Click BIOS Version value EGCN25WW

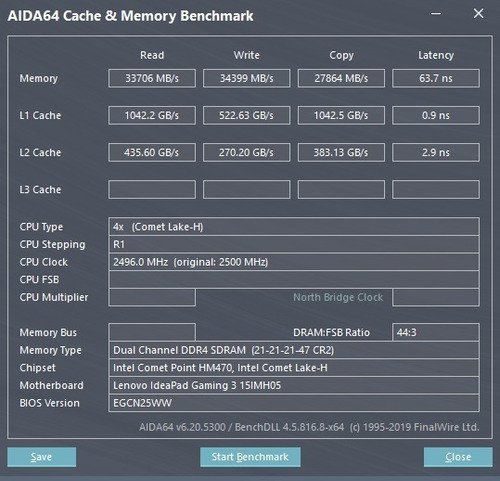(294, 403)
